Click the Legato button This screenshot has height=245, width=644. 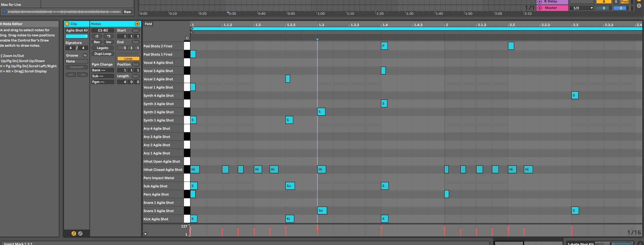coord(102,48)
